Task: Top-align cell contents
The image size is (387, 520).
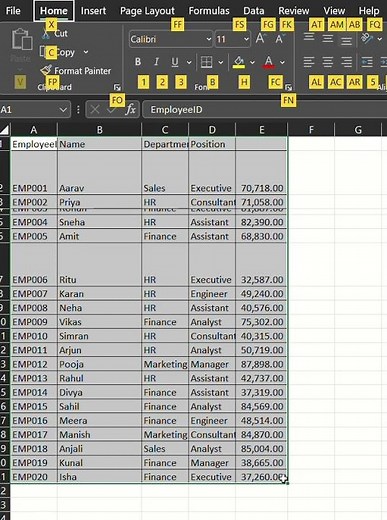Action: (309, 37)
